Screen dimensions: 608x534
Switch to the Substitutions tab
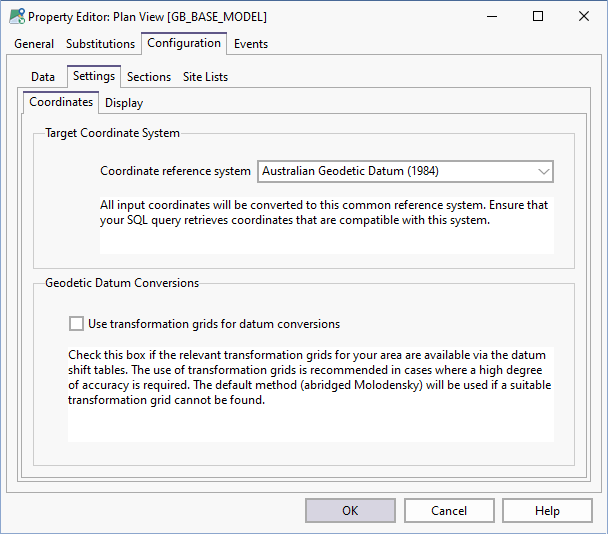100,44
